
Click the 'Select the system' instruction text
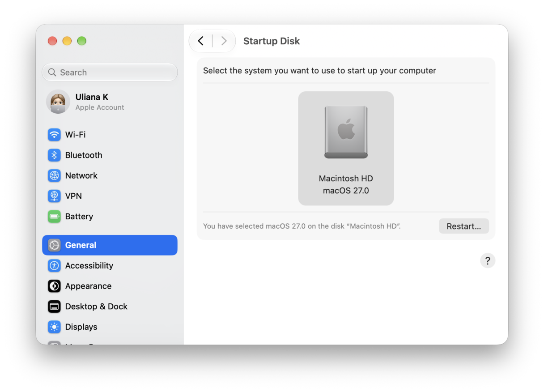(319, 71)
